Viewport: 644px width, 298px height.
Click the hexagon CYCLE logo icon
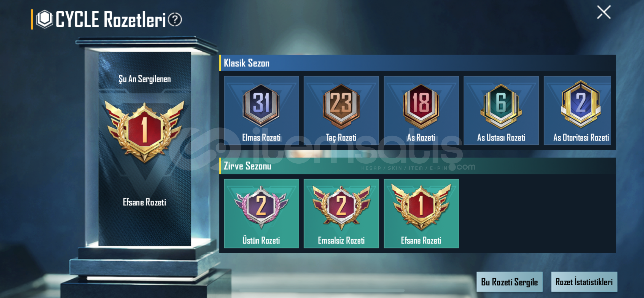point(45,19)
